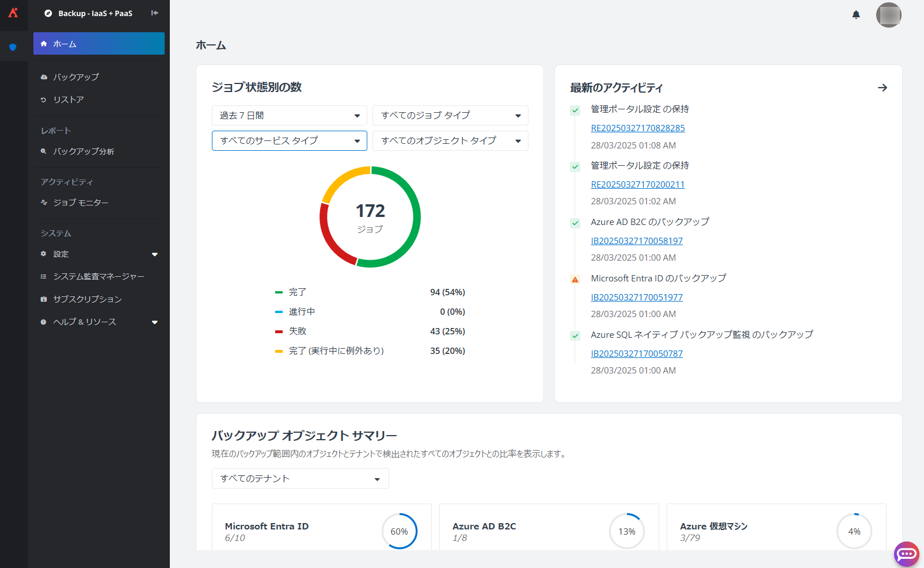Click the yellow 完了 (実行中に例外あり) legend swatch
Image resolution: width=924 pixels, height=568 pixels.
[x=279, y=351]
